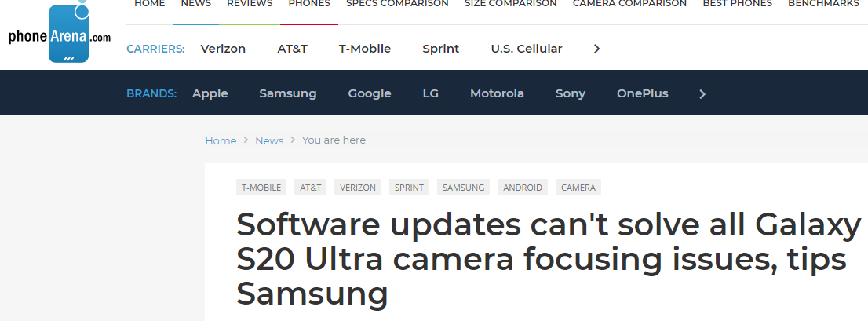868x321 pixels.
Task: Click the CAMERA article tag
Action: (578, 188)
